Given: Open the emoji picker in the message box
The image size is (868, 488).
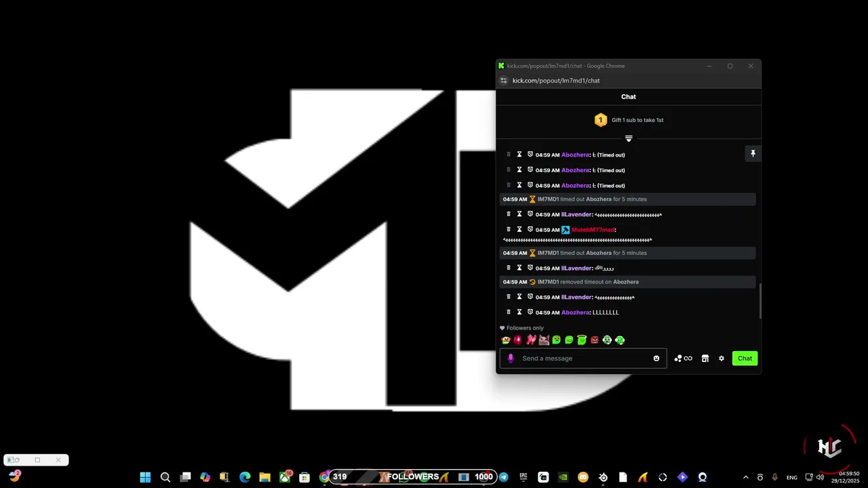Looking at the screenshot, I should (656, 359).
